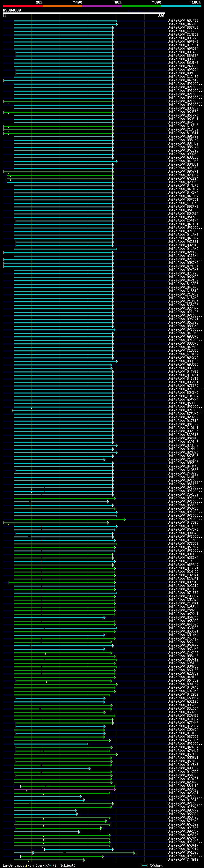Viewport: 204px width, 868px height.
Task: Select hit label UniRef100_P62861
Action: point(183,242)
